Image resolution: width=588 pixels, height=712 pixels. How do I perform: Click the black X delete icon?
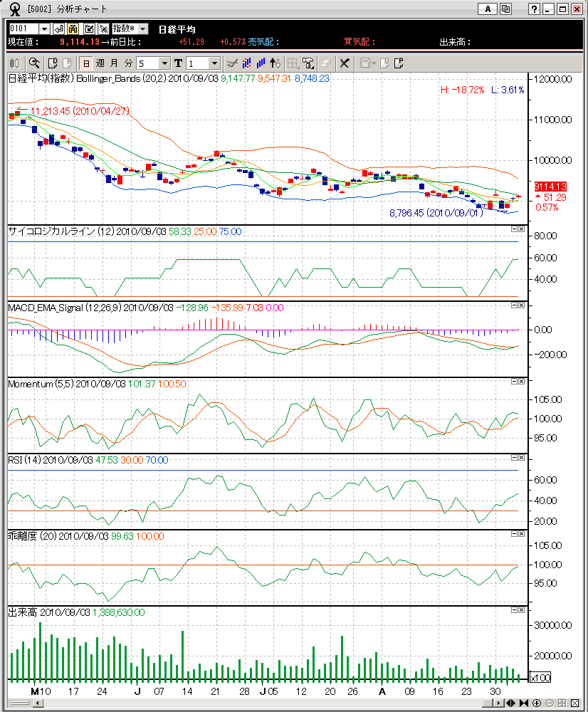tap(345, 63)
